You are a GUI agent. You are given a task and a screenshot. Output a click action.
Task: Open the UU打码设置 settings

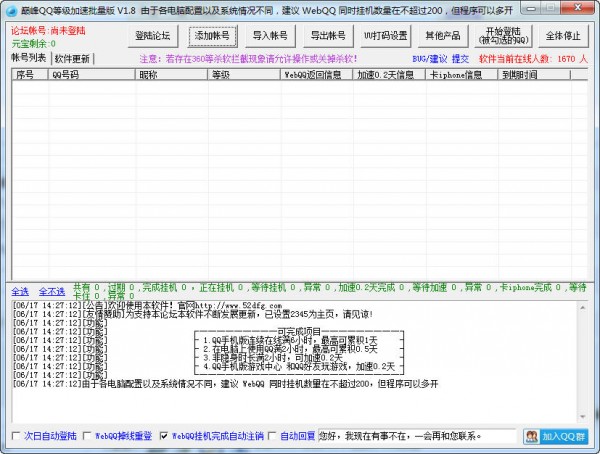click(386, 36)
